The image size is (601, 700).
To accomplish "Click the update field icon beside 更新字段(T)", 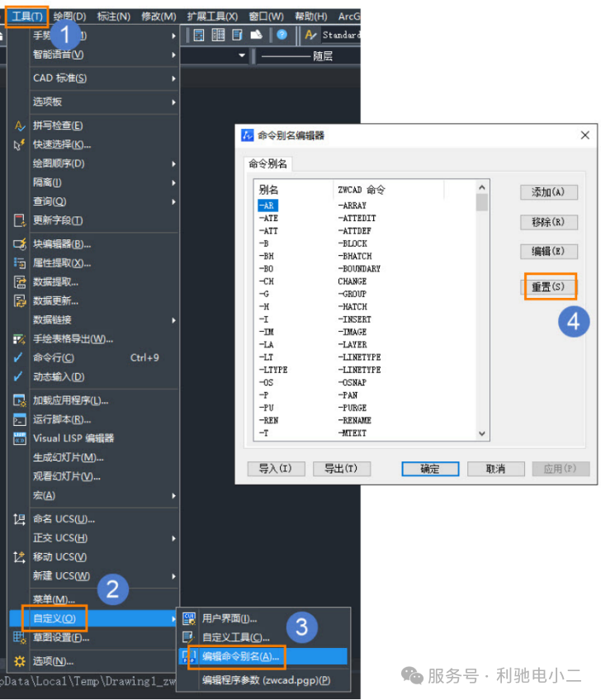I will tap(19, 220).
